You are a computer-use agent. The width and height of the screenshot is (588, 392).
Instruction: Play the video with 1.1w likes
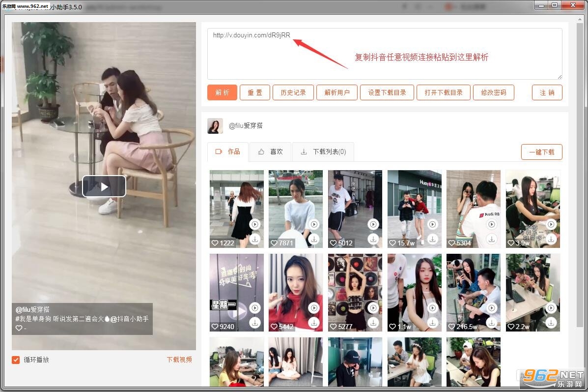[432, 308]
